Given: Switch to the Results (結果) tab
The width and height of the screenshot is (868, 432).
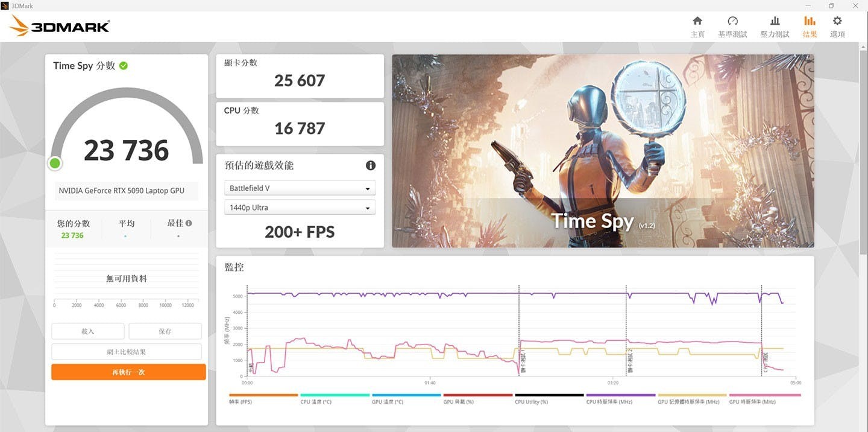Looking at the screenshot, I should (810, 27).
